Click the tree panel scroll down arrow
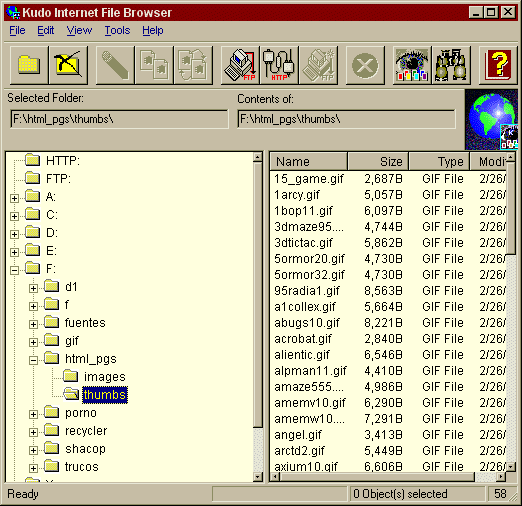 258,477
